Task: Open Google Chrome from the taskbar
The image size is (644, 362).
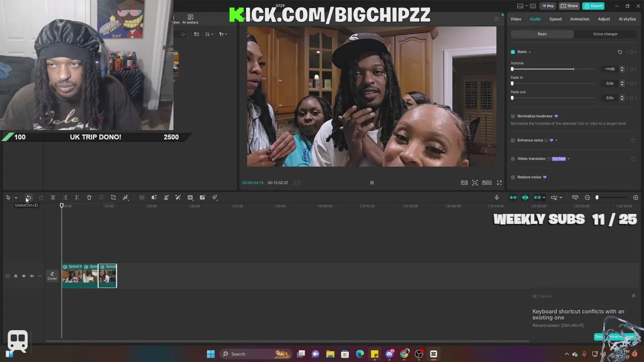Action: 404,354
